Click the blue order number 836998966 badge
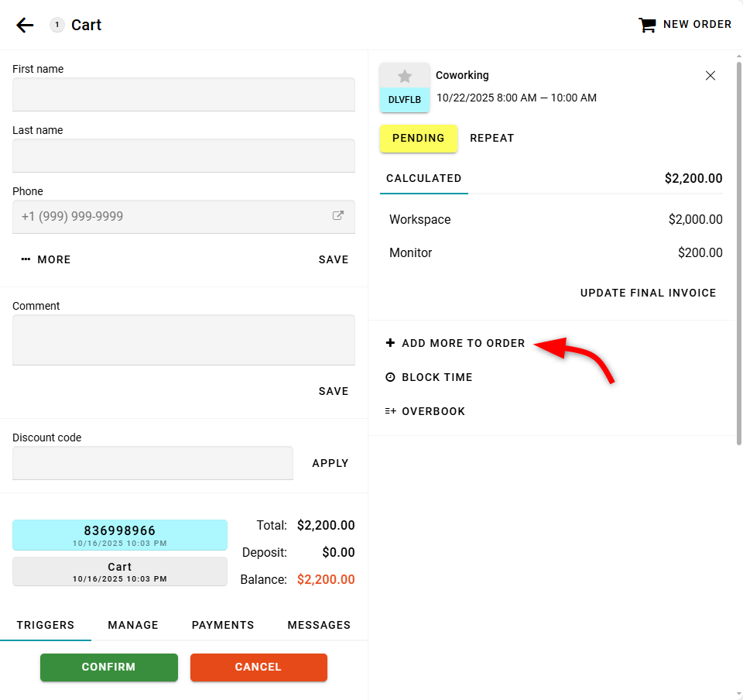 [120, 534]
